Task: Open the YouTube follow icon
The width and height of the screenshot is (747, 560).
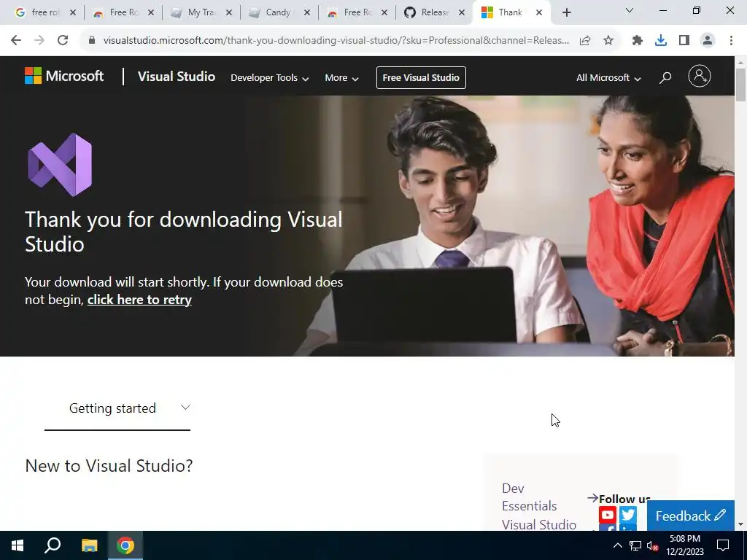Action: point(608,515)
